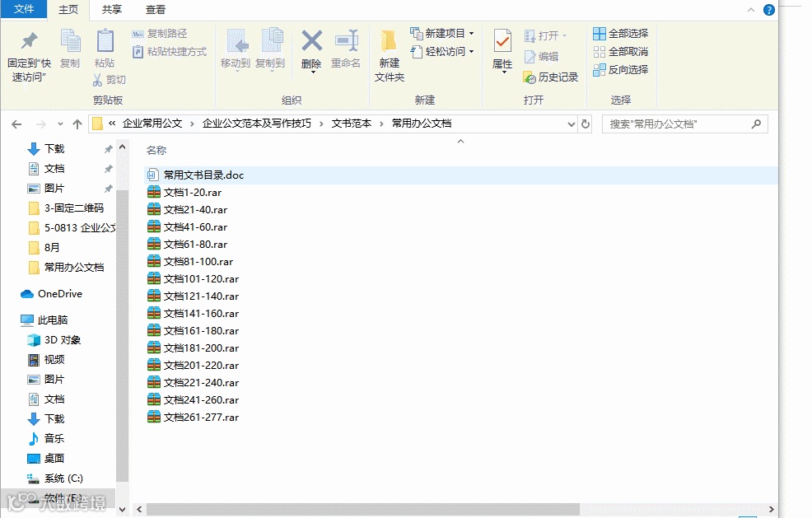Click Invert Selection (反向选择)

(620, 69)
